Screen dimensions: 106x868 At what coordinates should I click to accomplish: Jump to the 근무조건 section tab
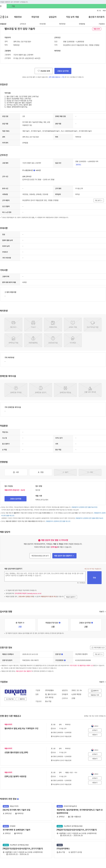click(23, 24)
